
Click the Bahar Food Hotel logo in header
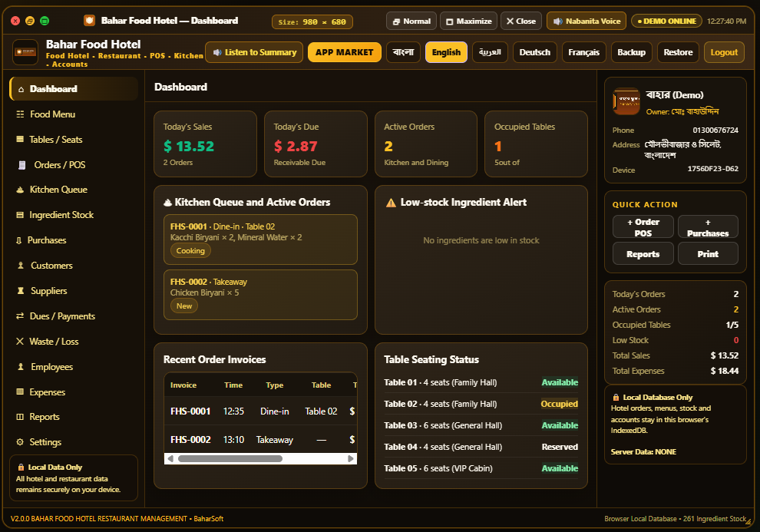(25, 52)
